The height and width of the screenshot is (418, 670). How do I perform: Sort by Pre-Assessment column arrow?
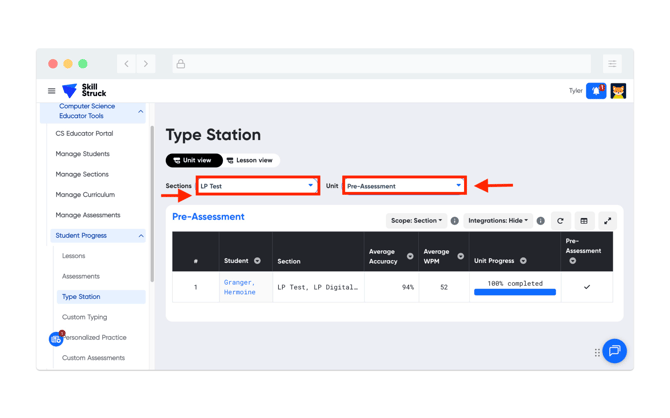pos(573,261)
